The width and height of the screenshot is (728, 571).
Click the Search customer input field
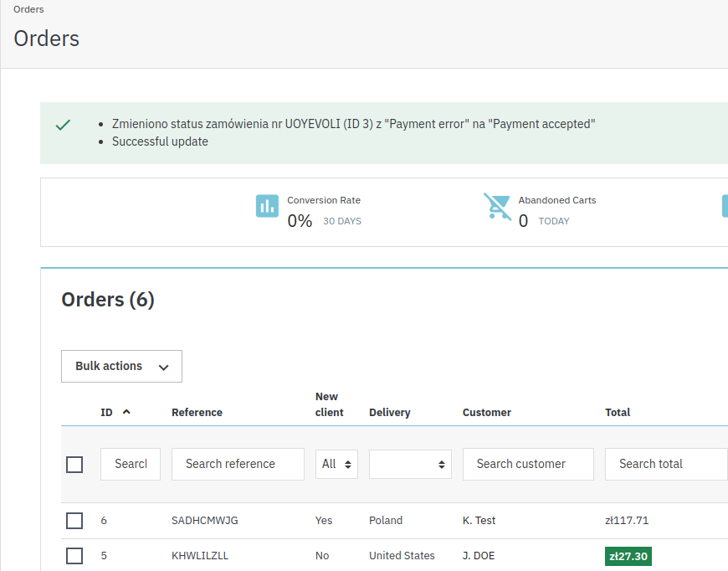point(528,464)
